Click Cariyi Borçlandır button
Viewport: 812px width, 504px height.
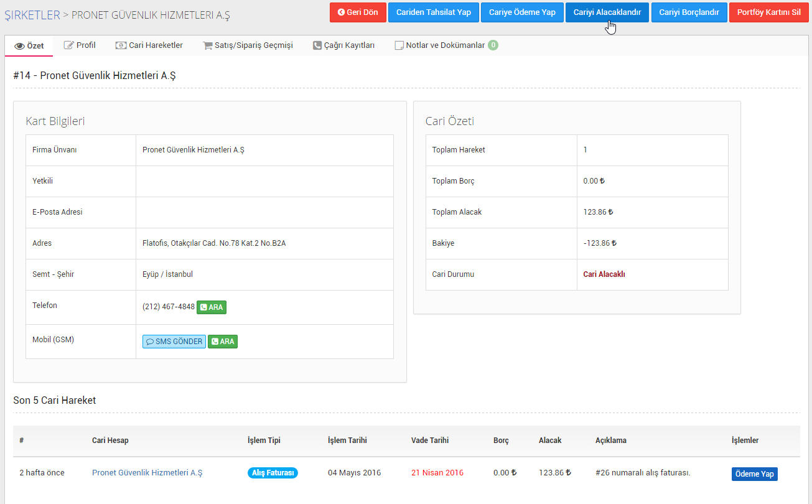click(x=689, y=12)
